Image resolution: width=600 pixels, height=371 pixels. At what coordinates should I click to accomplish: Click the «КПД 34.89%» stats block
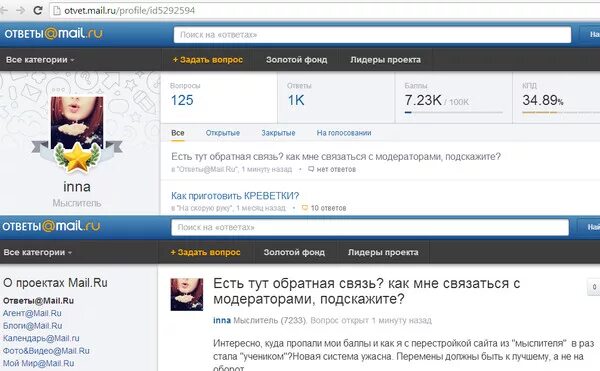point(556,98)
